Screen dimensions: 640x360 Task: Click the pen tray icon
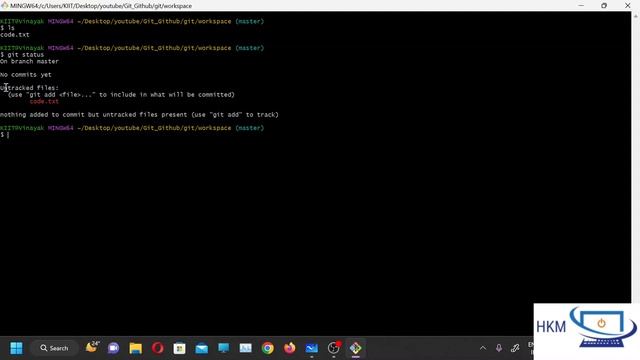point(515,348)
